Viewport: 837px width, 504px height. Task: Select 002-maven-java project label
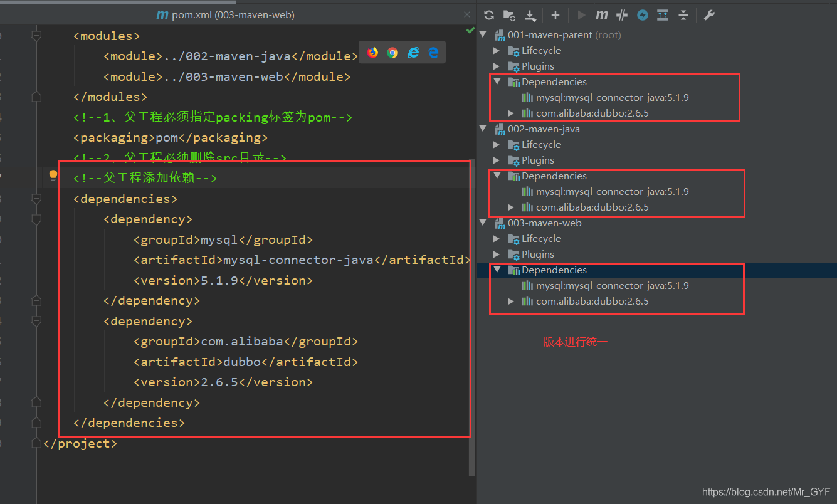pos(544,129)
